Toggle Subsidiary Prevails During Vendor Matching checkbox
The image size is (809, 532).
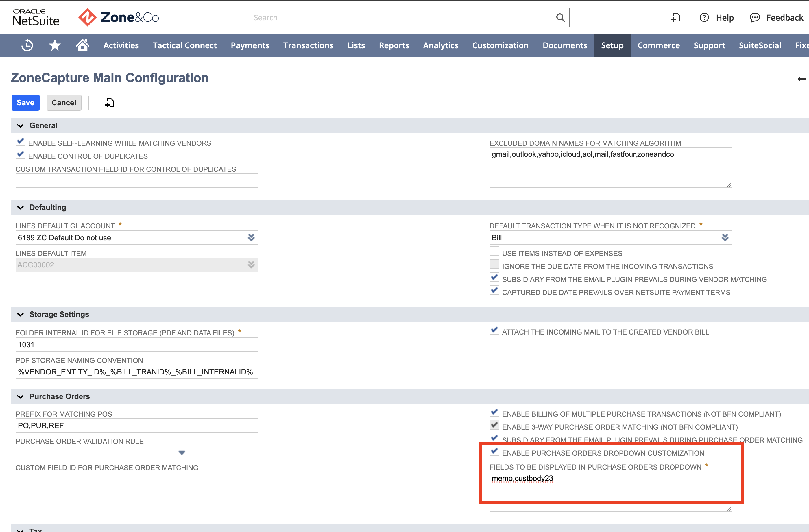pyautogui.click(x=494, y=277)
